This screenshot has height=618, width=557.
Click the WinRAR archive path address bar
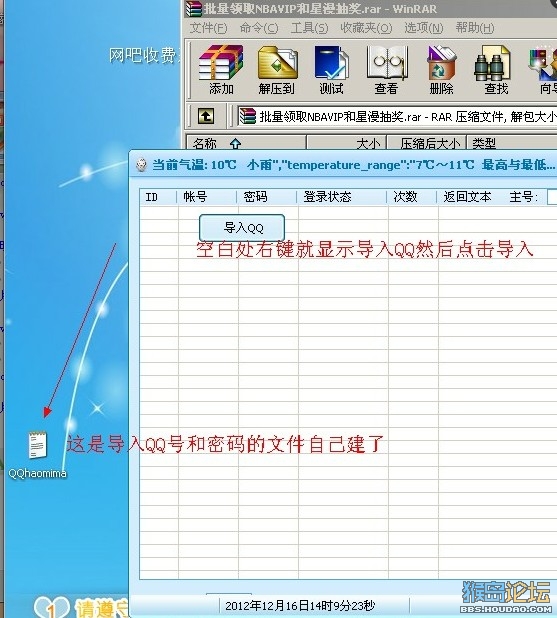tap(397, 116)
